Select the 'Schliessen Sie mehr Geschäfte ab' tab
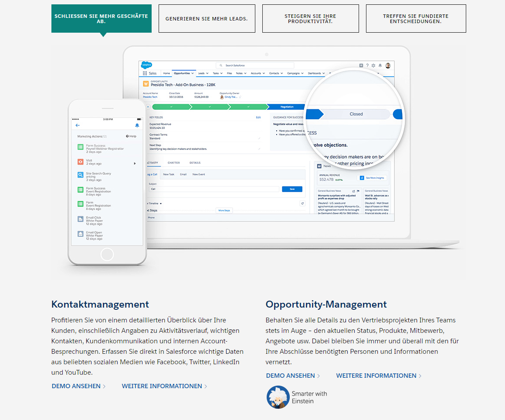Image resolution: width=505 pixels, height=420 pixels. (x=102, y=19)
